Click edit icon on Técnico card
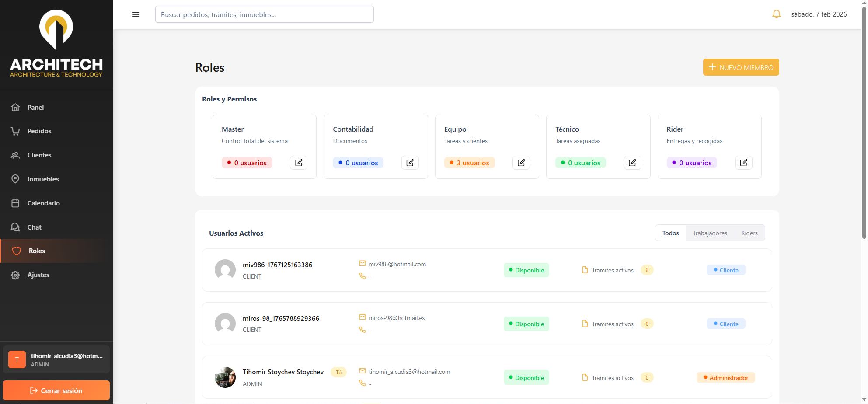Image resolution: width=868 pixels, height=404 pixels. point(632,163)
